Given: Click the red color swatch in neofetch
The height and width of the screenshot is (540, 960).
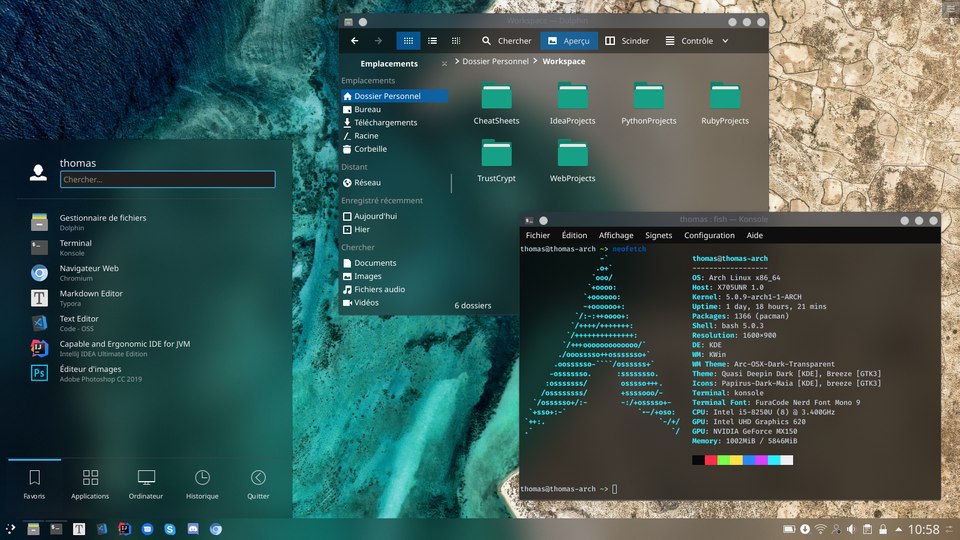Looking at the screenshot, I should 711,460.
